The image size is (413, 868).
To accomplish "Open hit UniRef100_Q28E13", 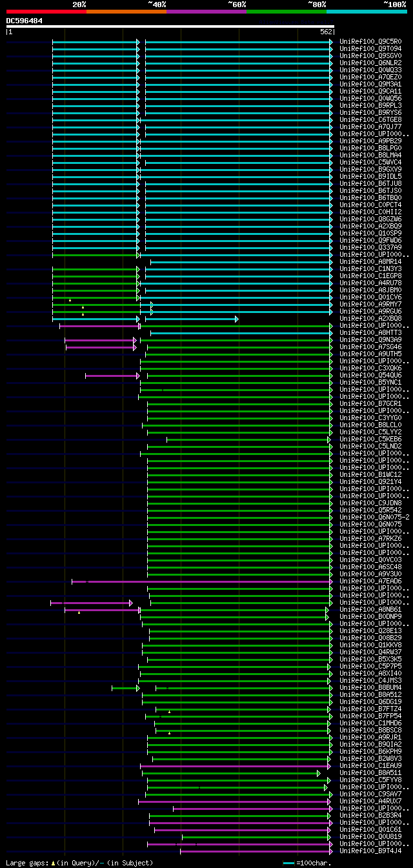I will tap(370, 631).
